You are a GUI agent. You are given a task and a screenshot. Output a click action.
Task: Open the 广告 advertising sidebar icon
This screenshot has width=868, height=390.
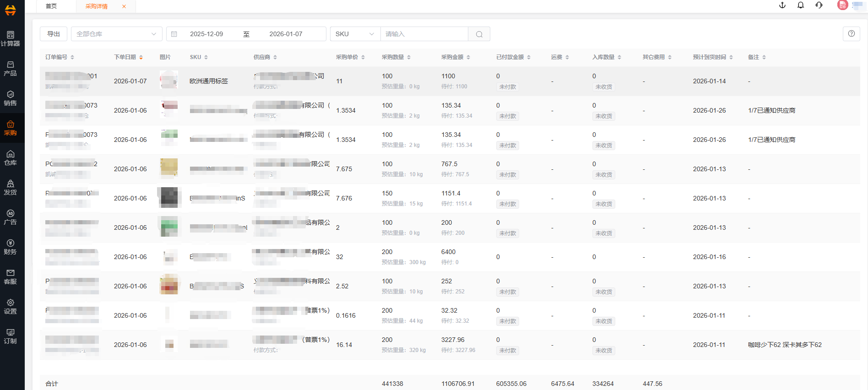10,217
